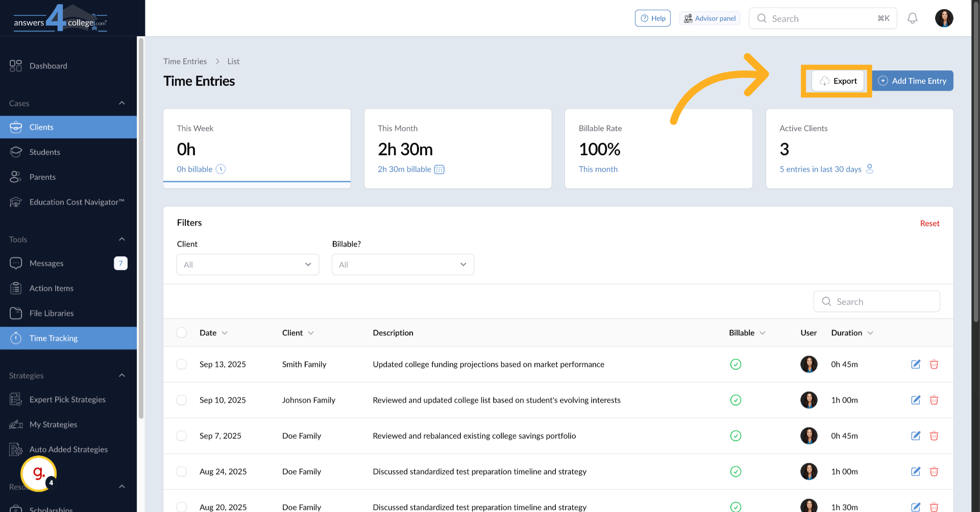Check the Sep 7 Doe Family entry
The height and width of the screenshot is (512, 980).
(182, 435)
